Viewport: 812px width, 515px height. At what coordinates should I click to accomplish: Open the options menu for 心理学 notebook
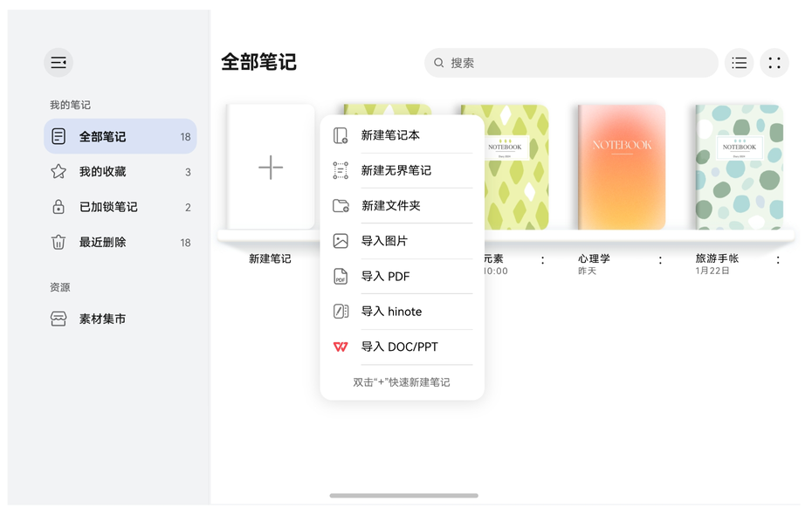click(661, 259)
